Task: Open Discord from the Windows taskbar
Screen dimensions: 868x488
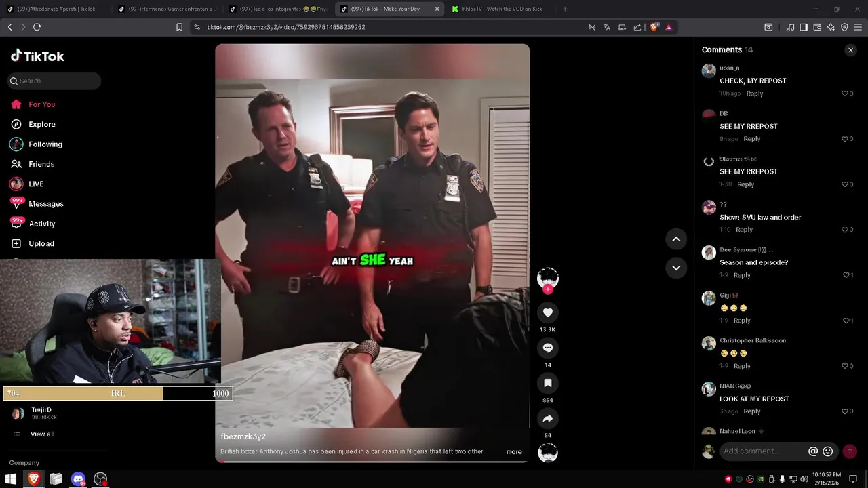Action: [x=79, y=479]
